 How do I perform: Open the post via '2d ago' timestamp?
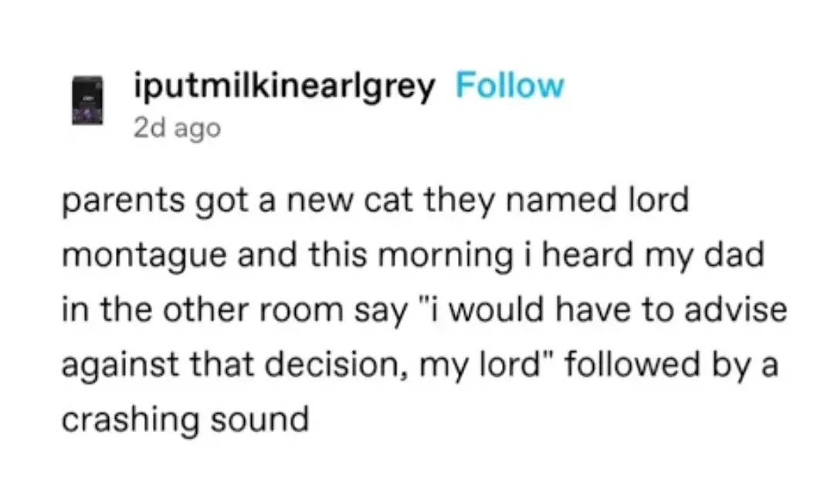[177, 128]
